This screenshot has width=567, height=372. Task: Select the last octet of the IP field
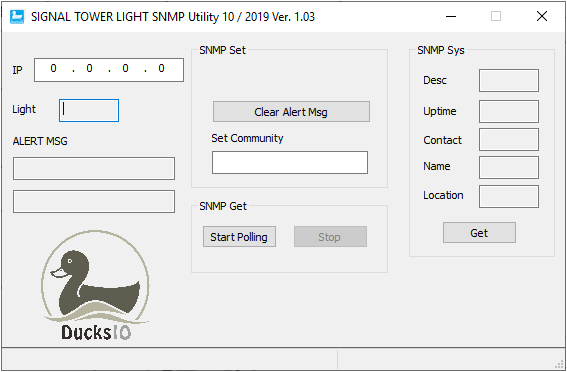pos(161,68)
